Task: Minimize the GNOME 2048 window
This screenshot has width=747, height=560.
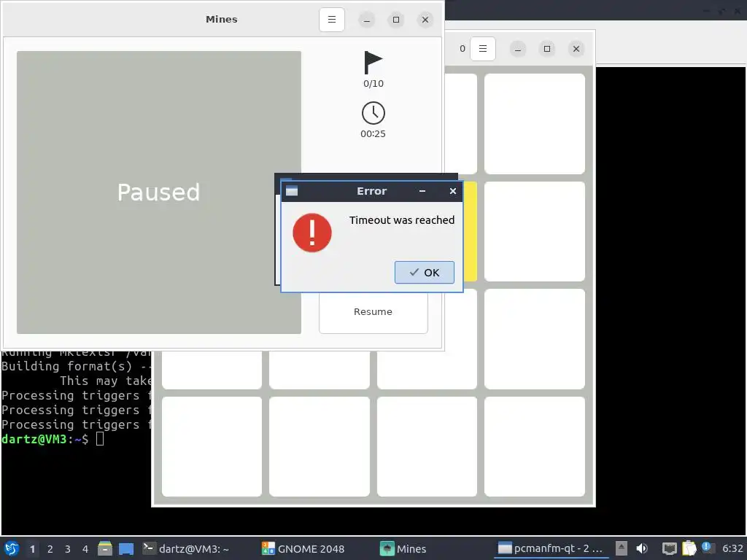Action: (x=518, y=49)
